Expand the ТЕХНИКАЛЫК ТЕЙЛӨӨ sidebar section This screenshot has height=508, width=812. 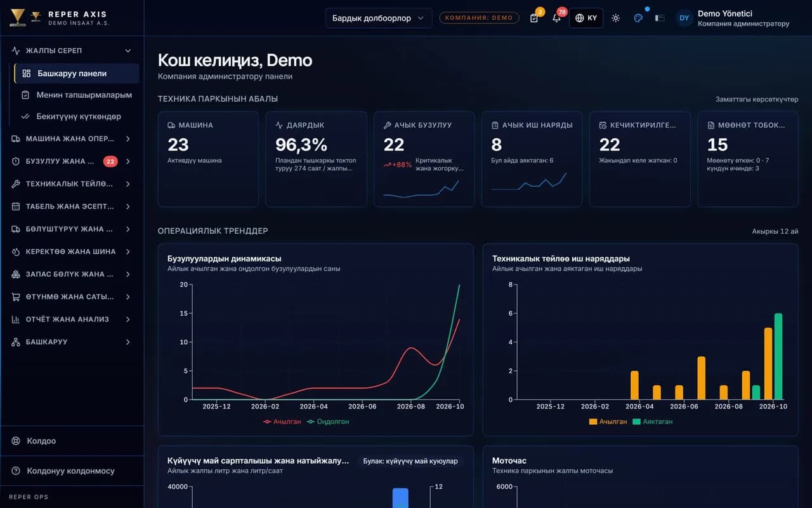(x=72, y=184)
